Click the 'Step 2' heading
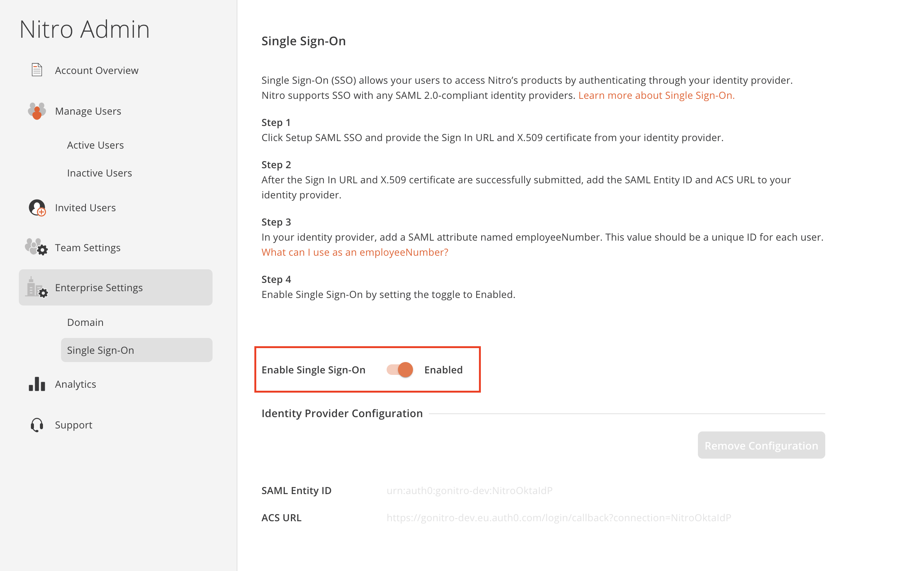This screenshot has width=924, height=571. [276, 165]
